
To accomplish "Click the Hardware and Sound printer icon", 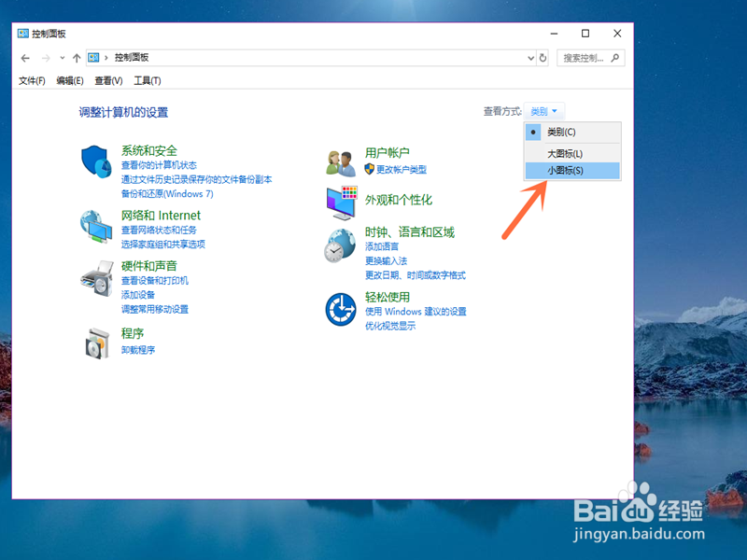I will click(97, 278).
